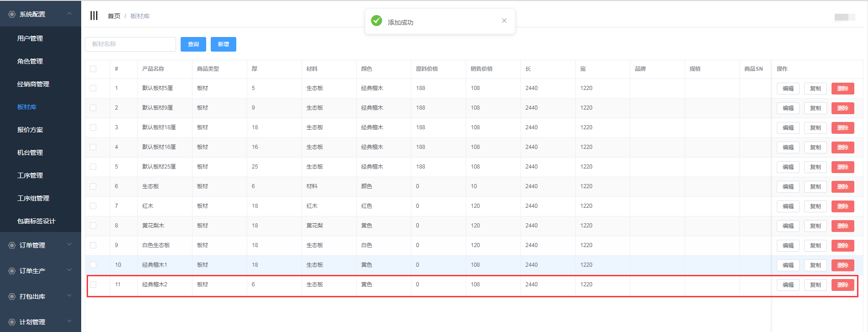Viewport: 868px width, 332px height.
Task: Click the green success check icon
Action: 376,21
